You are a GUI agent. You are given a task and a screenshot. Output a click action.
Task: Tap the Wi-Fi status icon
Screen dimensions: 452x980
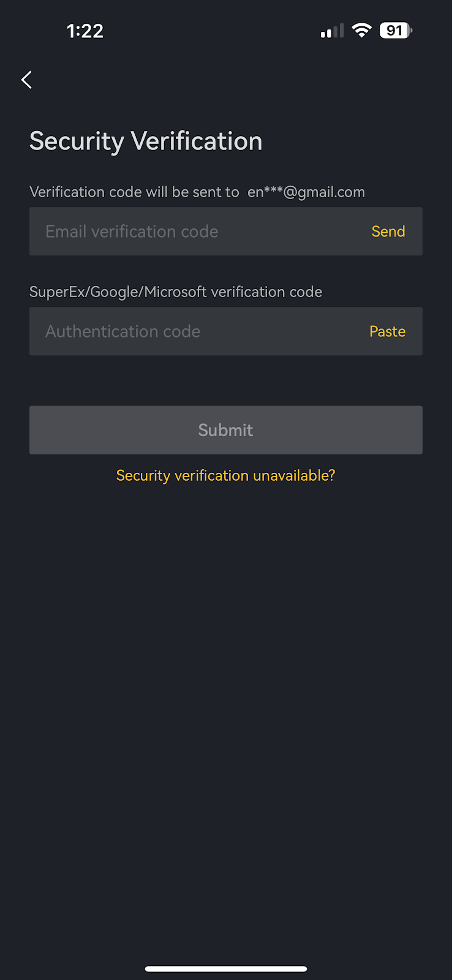(362, 31)
